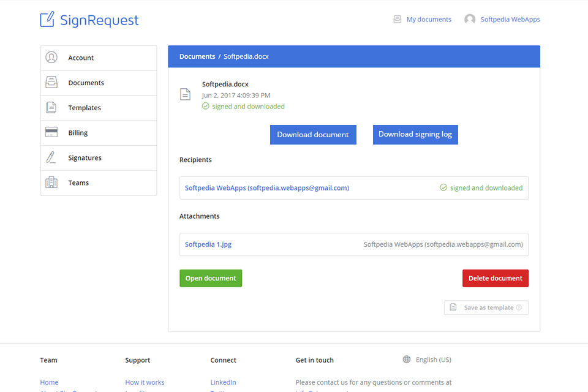Screen dimensions: 588x392
Task: Click the Softpedia.docx document title
Action: [x=225, y=85]
